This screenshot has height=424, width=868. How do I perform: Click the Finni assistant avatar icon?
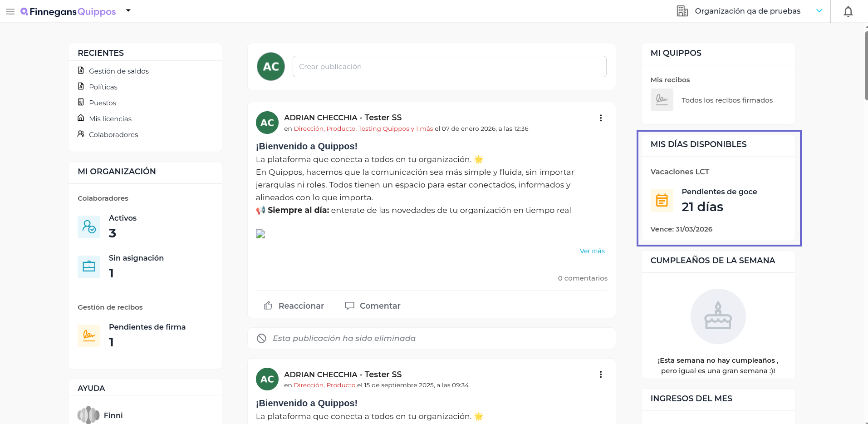pyautogui.click(x=88, y=415)
